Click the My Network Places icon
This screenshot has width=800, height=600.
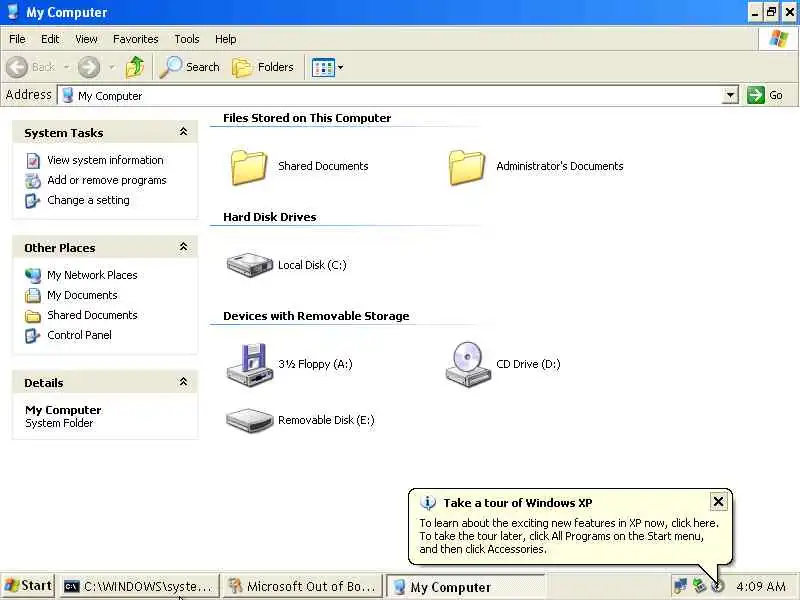pos(33,276)
